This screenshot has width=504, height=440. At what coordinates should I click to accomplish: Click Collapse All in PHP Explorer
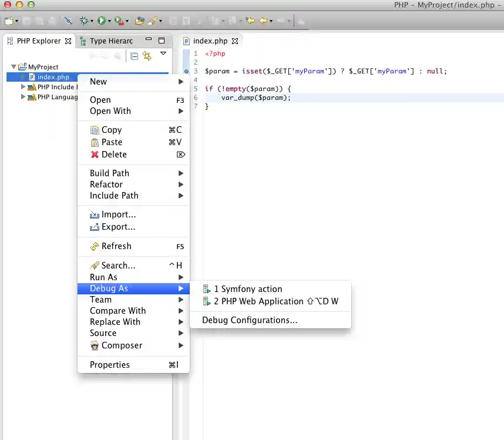pyautogui.click(x=135, y=56)
